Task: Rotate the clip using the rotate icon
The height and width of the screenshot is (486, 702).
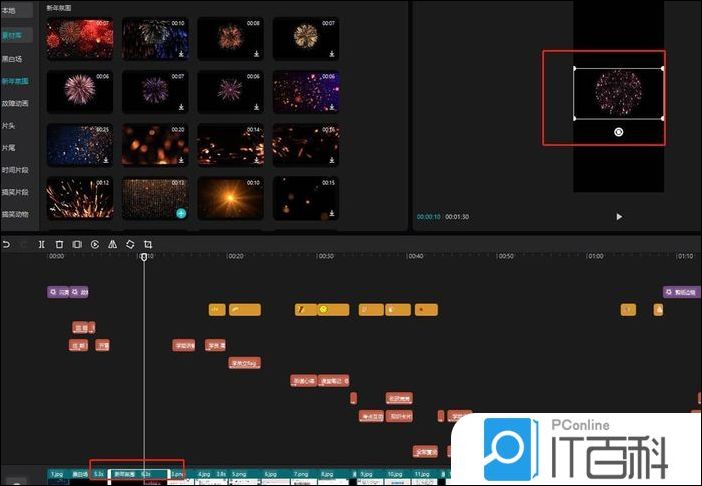Action: pyautogui.click(x=130, y=244)
